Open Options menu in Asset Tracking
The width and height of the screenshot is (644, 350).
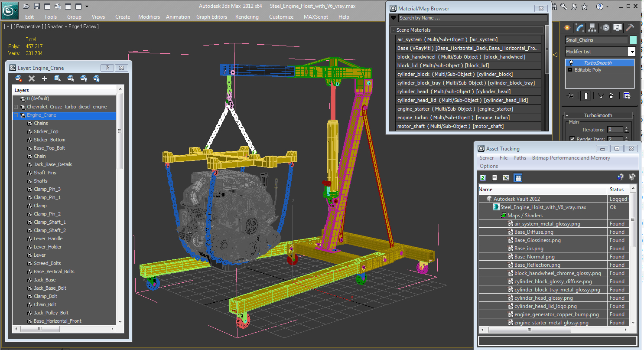point(489,166)
